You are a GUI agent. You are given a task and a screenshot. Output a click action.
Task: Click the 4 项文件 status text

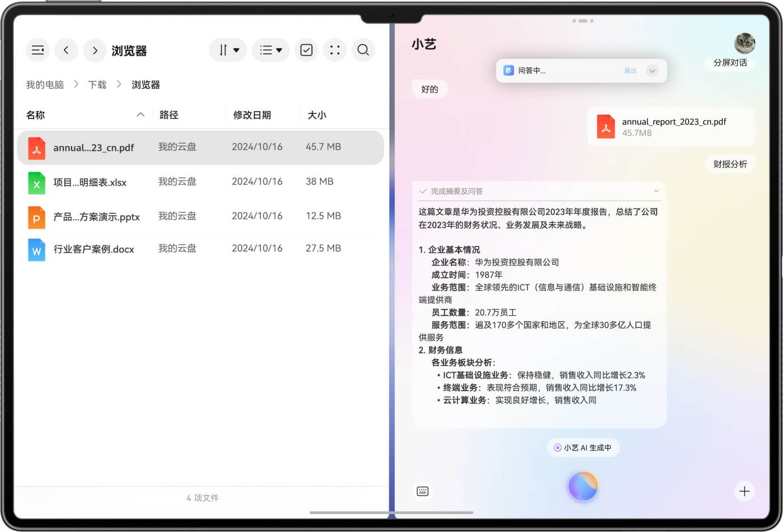click(x=202, y=498)
